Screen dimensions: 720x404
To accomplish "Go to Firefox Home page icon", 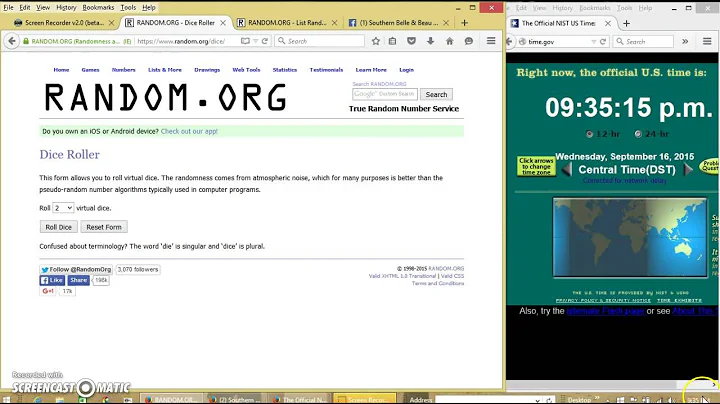I will click(450, 41).
